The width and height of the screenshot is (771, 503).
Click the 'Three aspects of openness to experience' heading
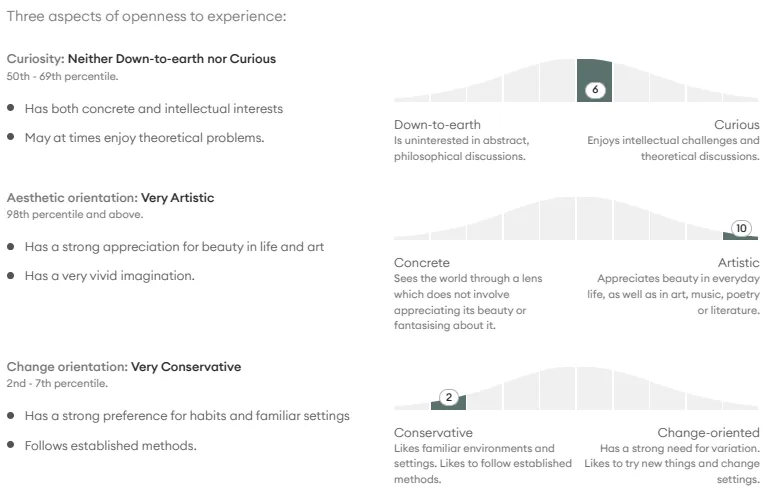146,16
